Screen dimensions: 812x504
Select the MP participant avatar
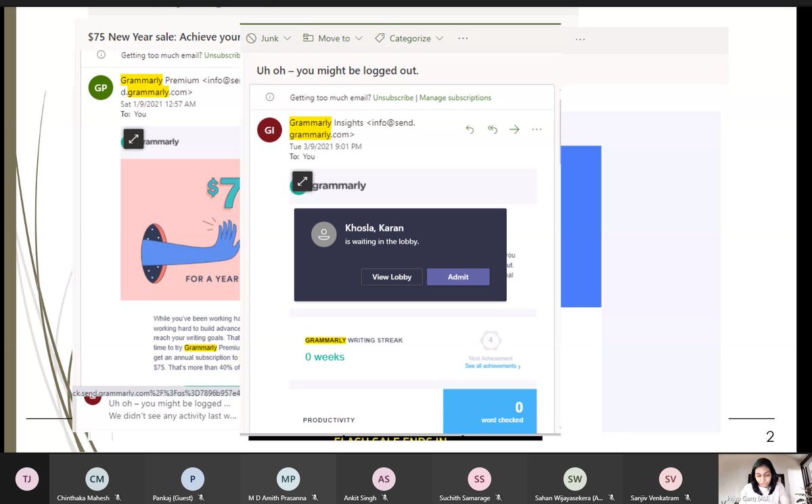[x=288, y=479]
